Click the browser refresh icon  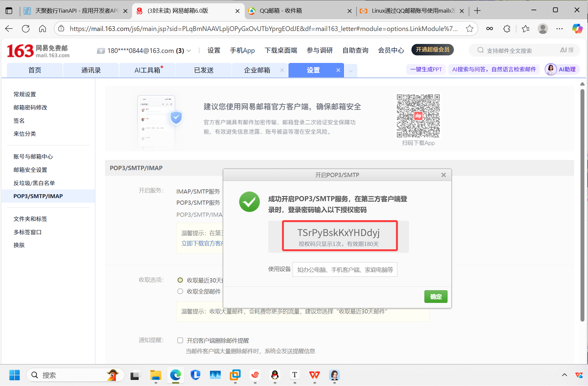click(26, 29)
